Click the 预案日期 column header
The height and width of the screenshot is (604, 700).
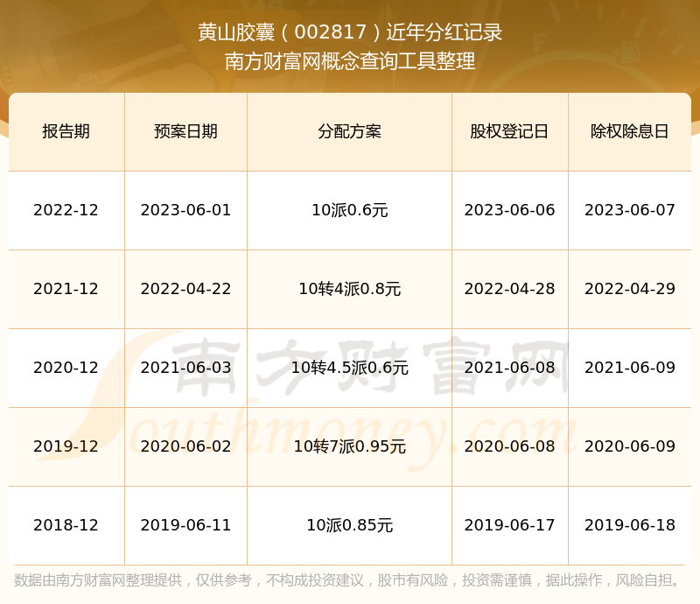click(x=185, y=131)
